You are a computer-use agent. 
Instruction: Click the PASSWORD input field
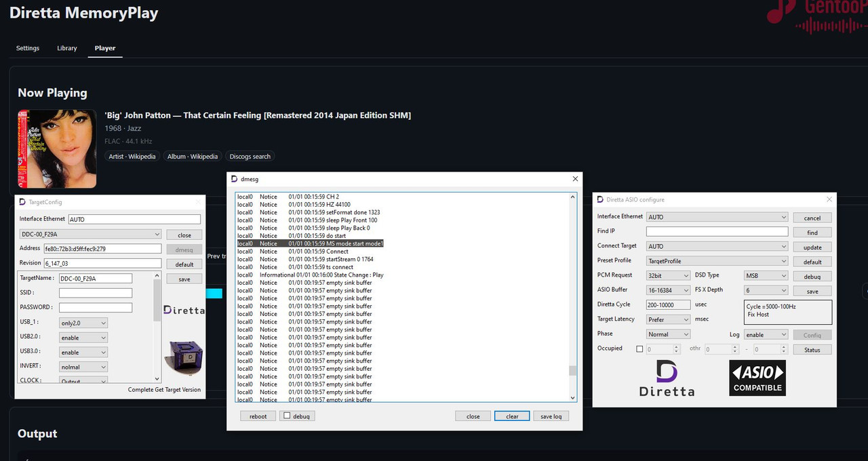pos(96,308)
